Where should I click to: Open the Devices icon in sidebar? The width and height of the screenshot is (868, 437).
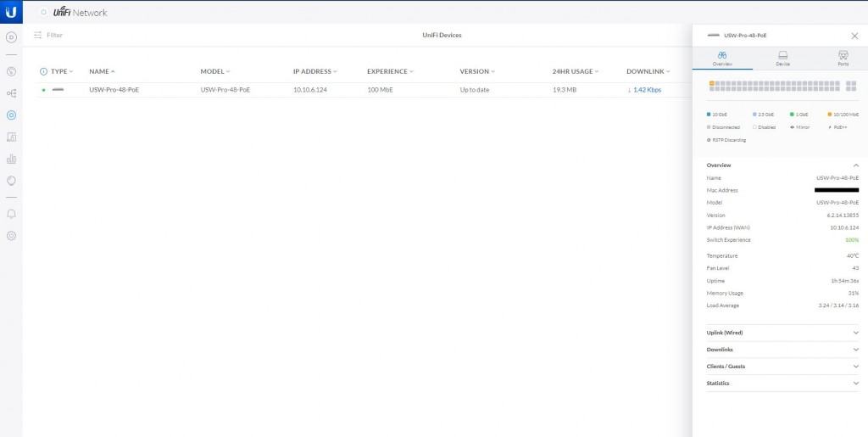[11, 115]
